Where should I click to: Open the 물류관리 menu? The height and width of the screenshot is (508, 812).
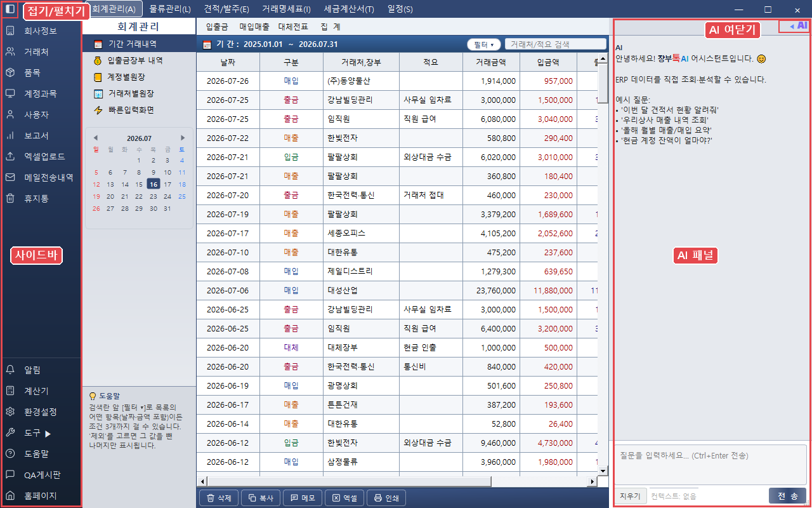tap(170, 10)
